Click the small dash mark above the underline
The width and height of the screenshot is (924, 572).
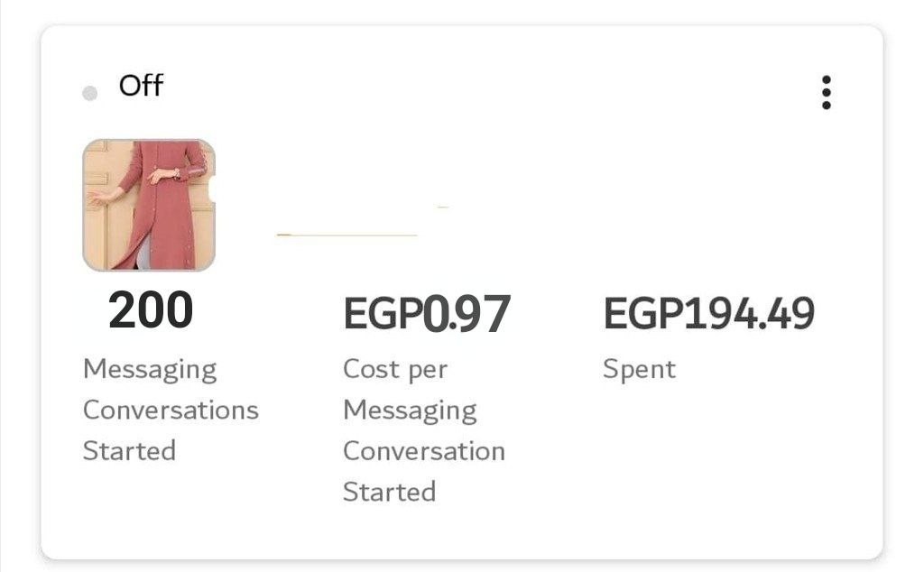pyautogui.click(x=442, y=207)
